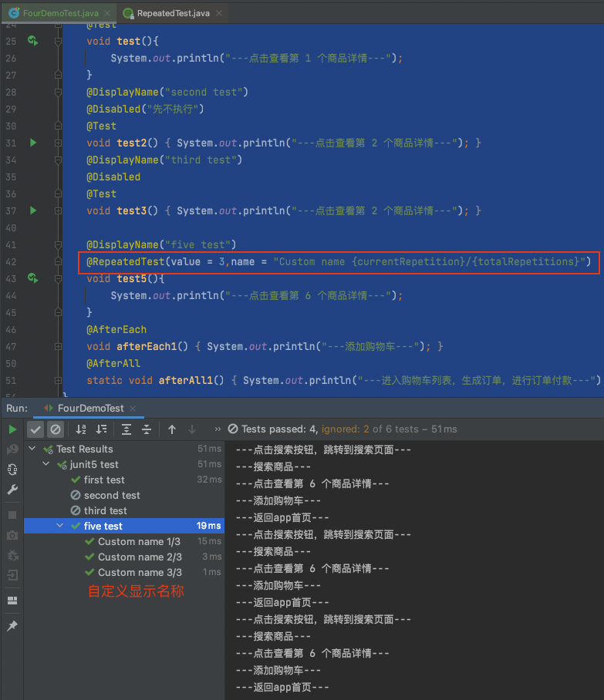604x700 pixels.
Task: Click the run gutter icon beside test5()
Action: (33, 278)
